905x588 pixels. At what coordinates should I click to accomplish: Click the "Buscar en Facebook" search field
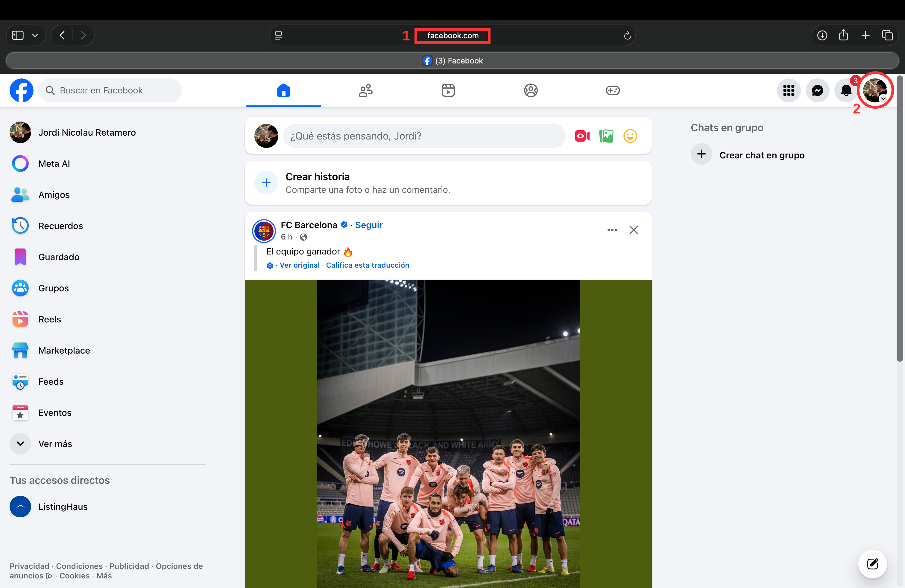coord(110,90)
